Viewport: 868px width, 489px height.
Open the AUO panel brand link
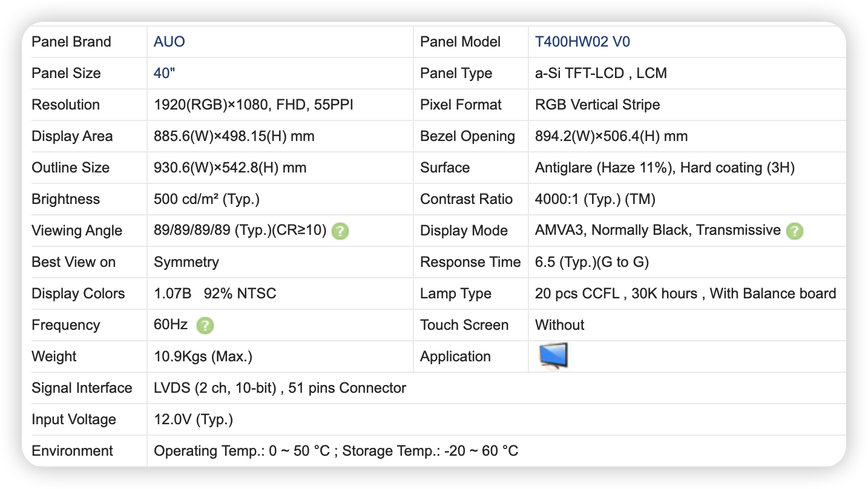pos(169,42)
